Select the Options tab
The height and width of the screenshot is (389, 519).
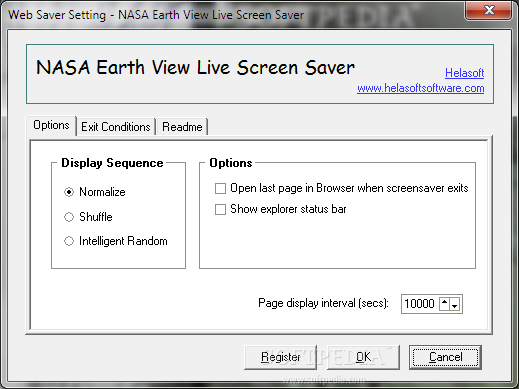tap(51, 125)
